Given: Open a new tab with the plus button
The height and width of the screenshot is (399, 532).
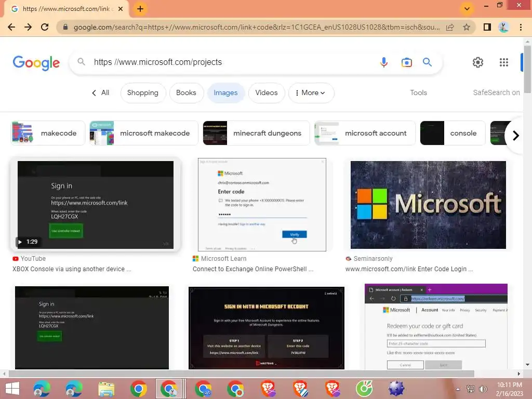Looking at the screenshot, I should [140, 9].
